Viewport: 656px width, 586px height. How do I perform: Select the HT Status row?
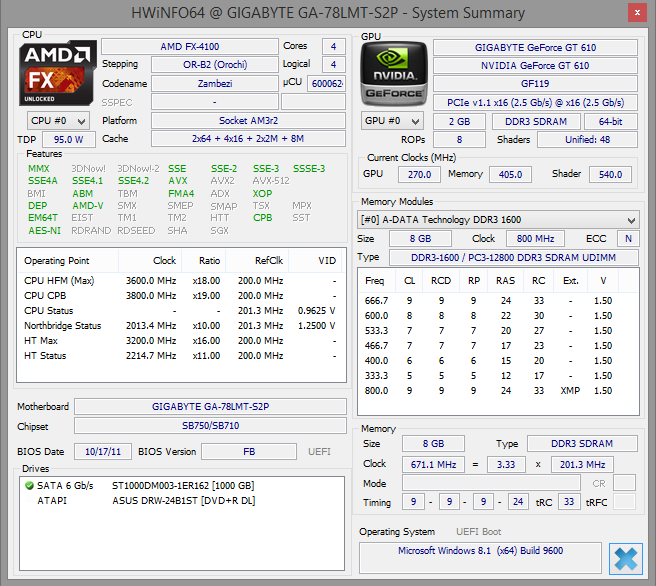click(180, 356)
